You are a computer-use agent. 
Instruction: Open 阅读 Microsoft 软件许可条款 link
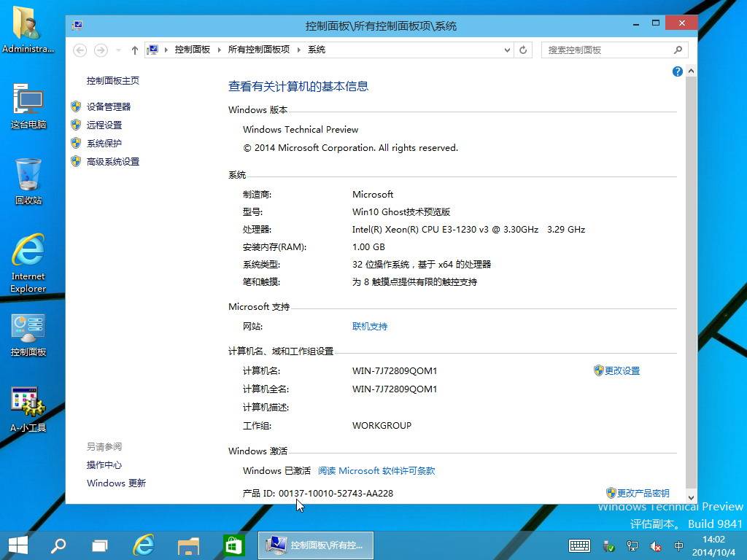point(376,470)
